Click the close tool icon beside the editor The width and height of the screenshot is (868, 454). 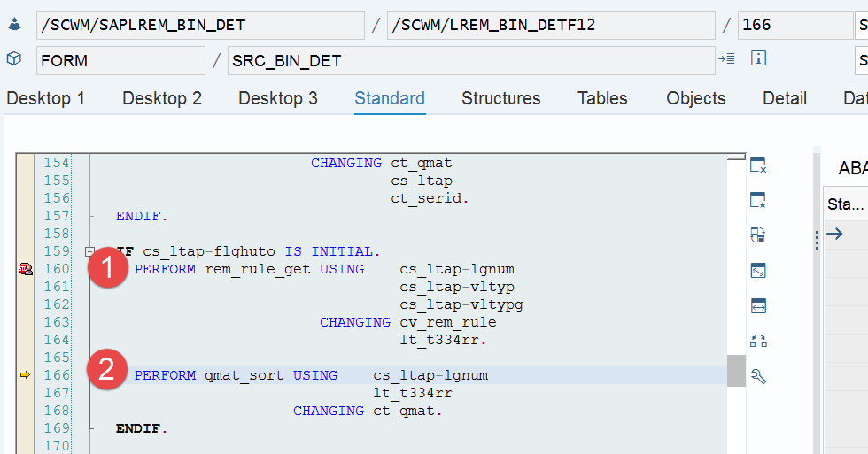tap(758, 165)
